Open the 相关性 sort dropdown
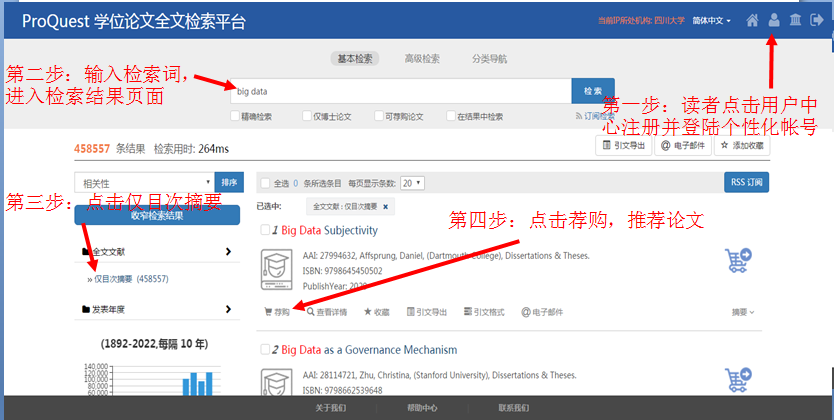This screenshot has width=834, height=420. pos(144,183)
